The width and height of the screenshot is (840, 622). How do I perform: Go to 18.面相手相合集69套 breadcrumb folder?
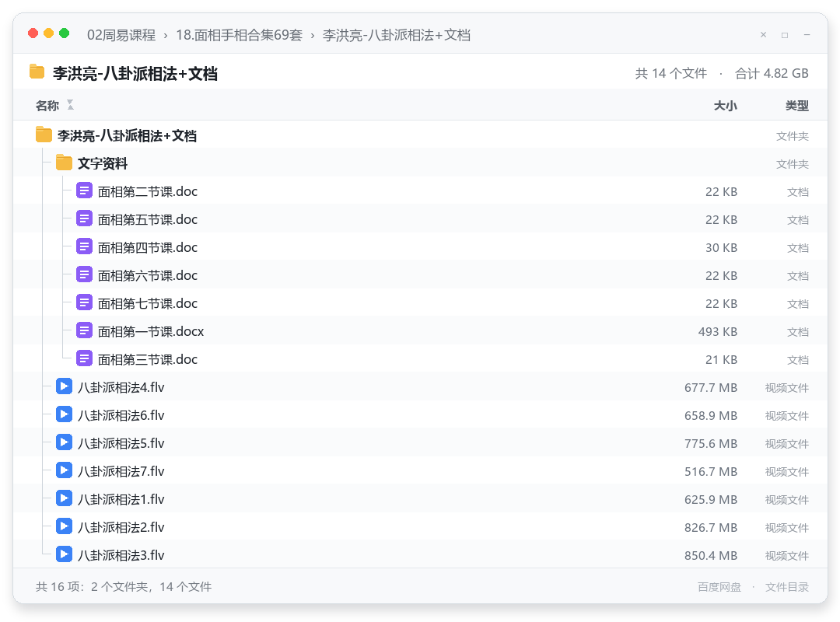pyautogui.click(x=240, y=35)
